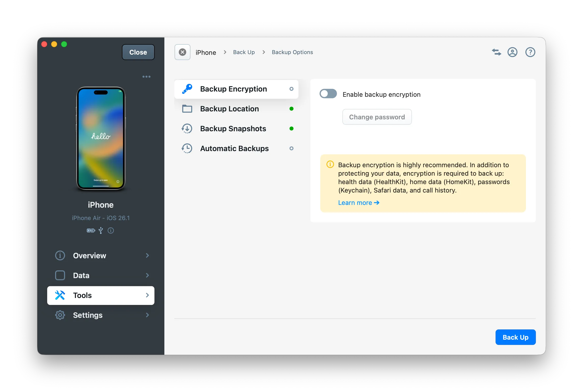Screen dimensions: 583x392
Task: Select the Tools hammer icon in sidebar
Action: [60, 295]
